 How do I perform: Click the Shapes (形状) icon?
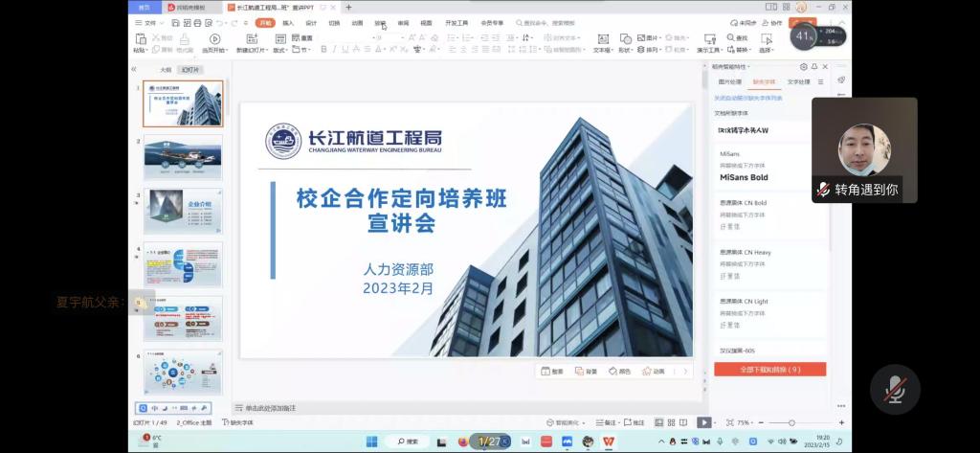(x=625, y=38)
